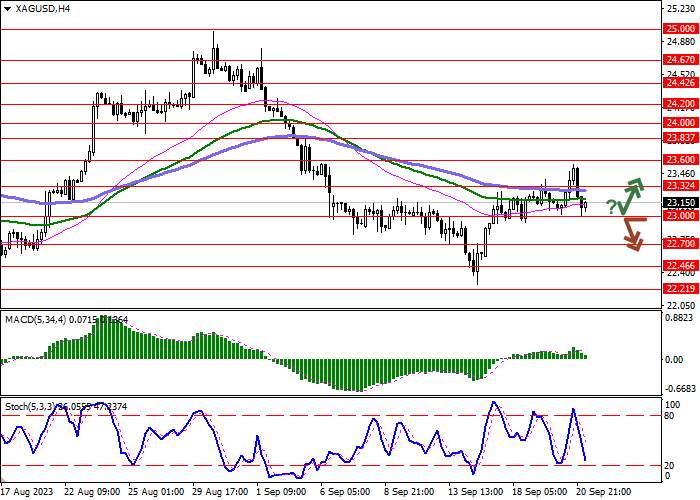This screenshot has width=700, height=500.
Task: Select the 24.200 price level label
Action: [x=681, y=104]
